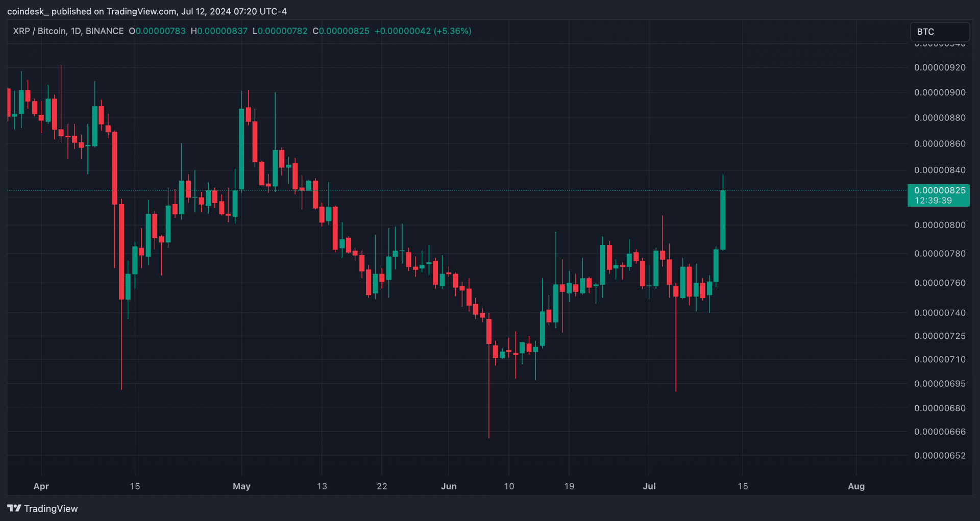Click the low value L0.00000782
Image resolution: width=980 pixels, height=521 pixels.
click(x=280, y=31)
